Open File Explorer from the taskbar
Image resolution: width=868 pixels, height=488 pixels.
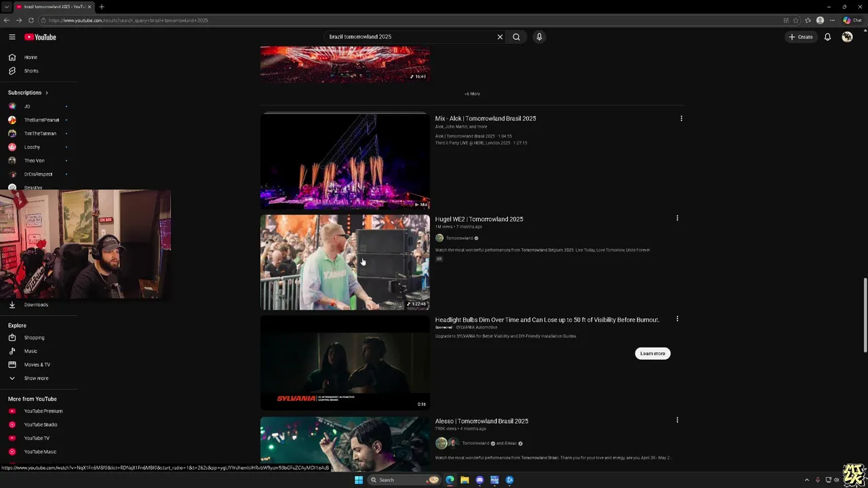tap(465, 480)
